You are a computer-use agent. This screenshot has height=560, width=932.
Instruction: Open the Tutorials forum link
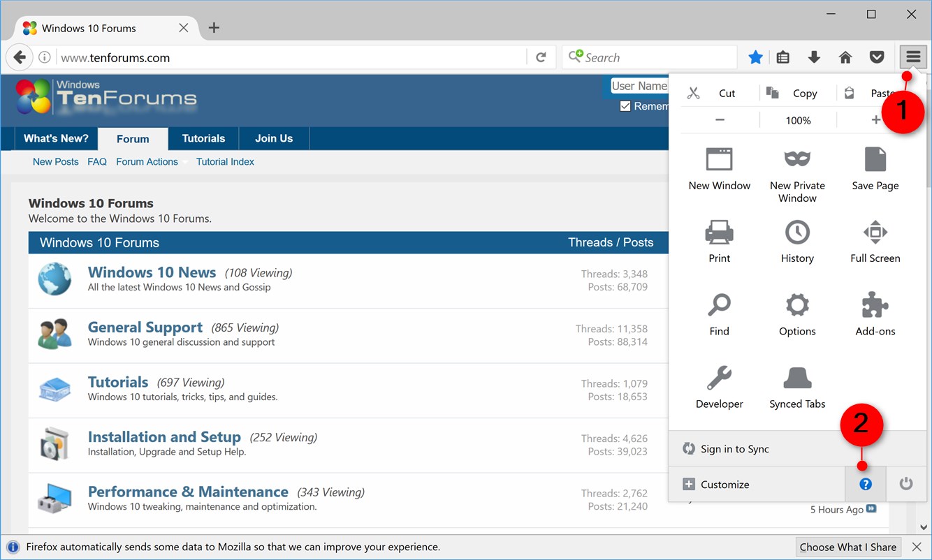(x=117, y=382)
